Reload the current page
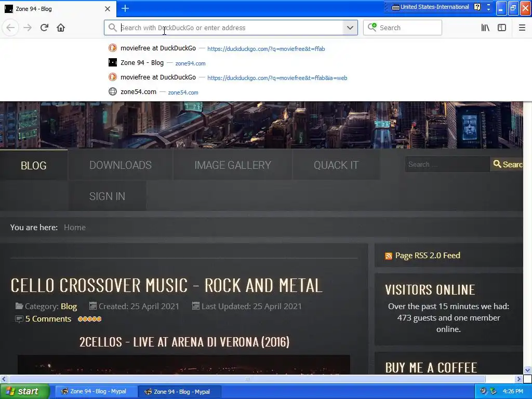Viewport: 532px width, 399px height. coord(44,28)
